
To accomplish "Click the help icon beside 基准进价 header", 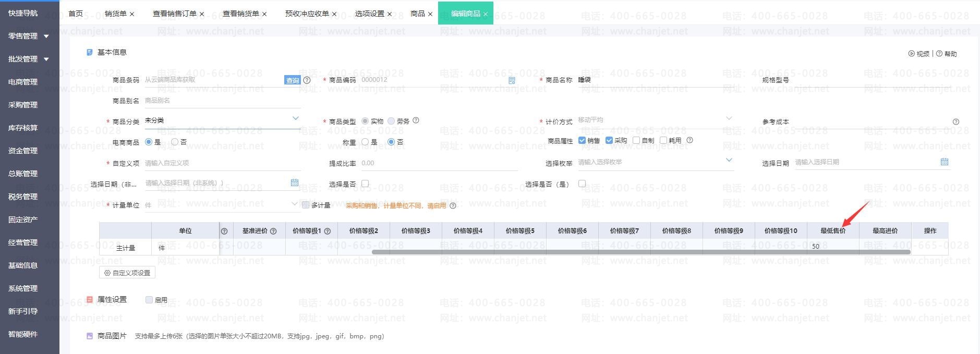I will (273, 231).
